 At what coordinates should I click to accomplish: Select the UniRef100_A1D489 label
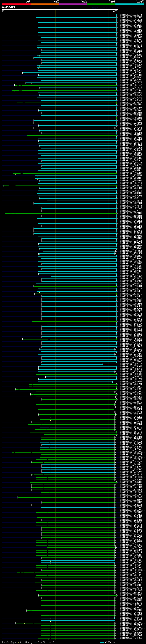(x=131, y=326)
